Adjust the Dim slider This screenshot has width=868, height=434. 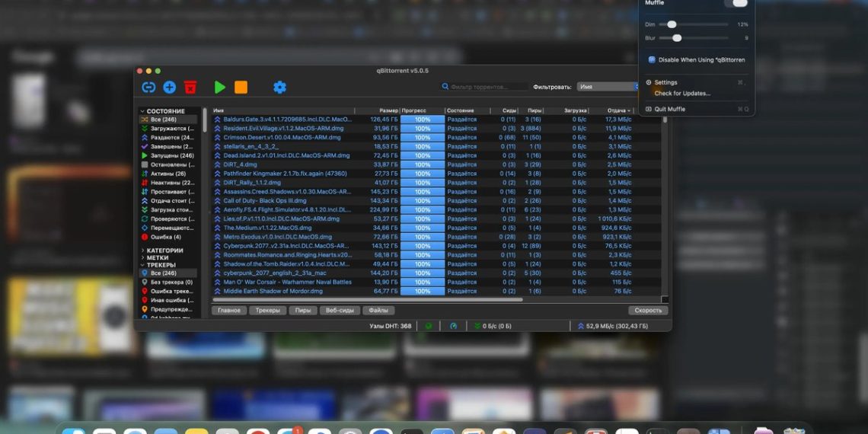point(672,24)
